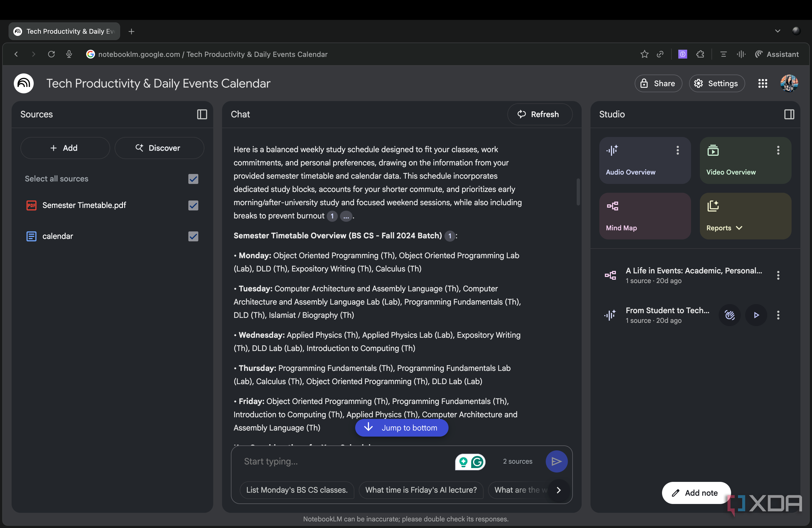Add a note in Studio
The height and width of the screenshot is (528, 812).
point(696,493)
